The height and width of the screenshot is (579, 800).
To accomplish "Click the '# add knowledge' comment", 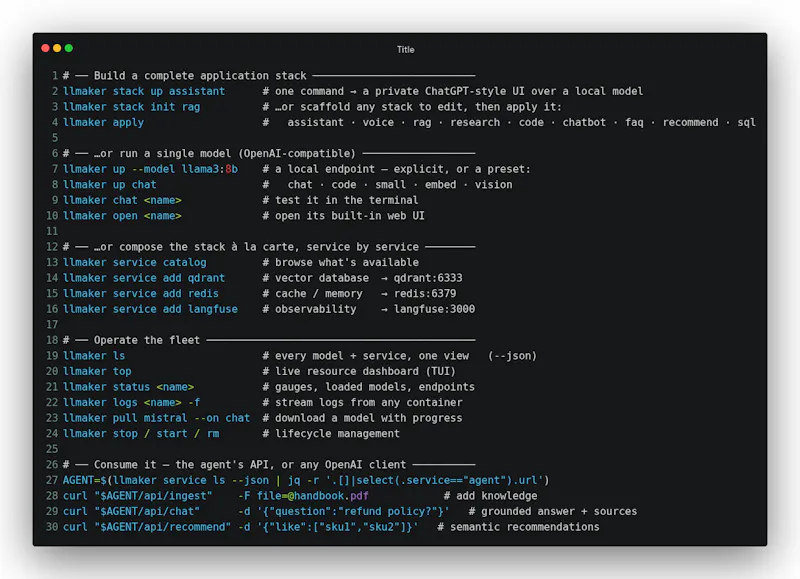I will coord(491,496).
